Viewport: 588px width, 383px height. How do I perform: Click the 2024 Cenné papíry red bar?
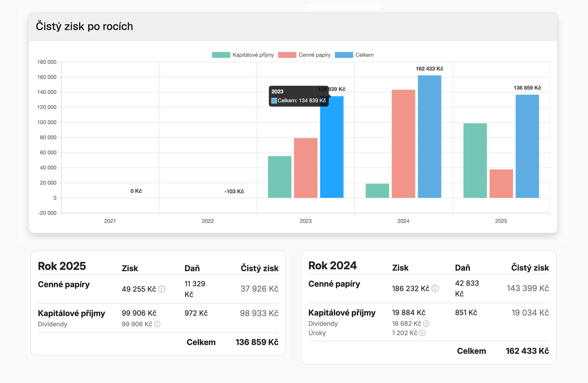coord(404,144)
